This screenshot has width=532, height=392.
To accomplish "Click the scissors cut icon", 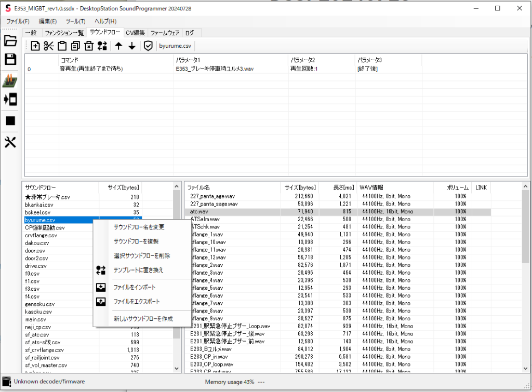I will [49, 46].
